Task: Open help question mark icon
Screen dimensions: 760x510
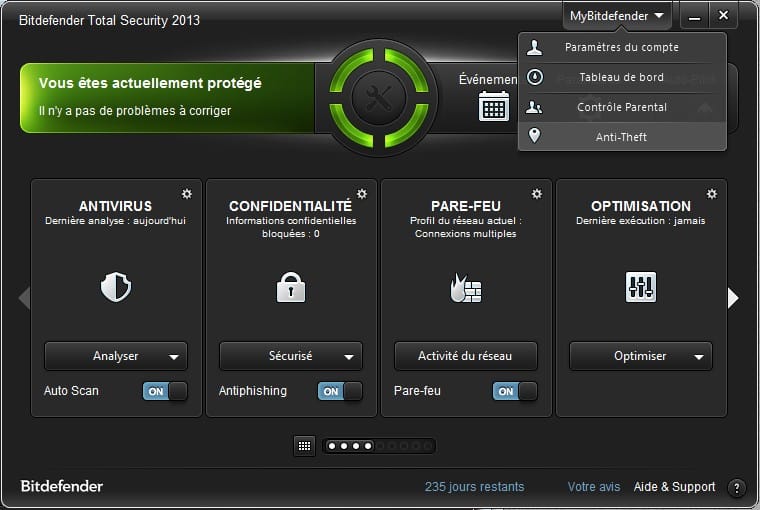Action: (x=737, y=488)
